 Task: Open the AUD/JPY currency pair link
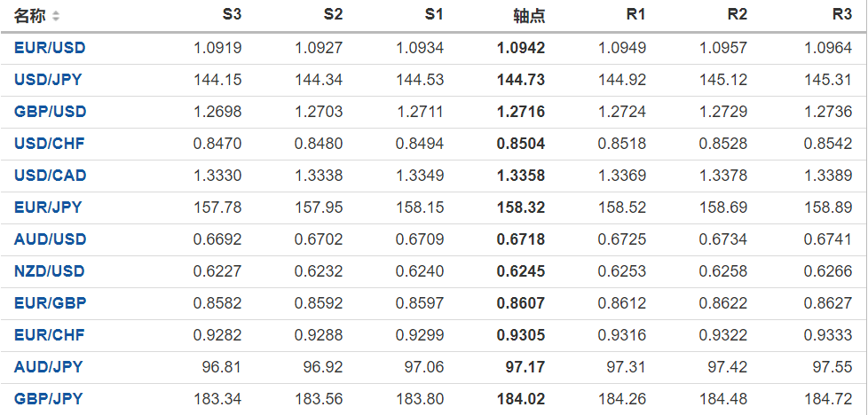click(48, 367)
